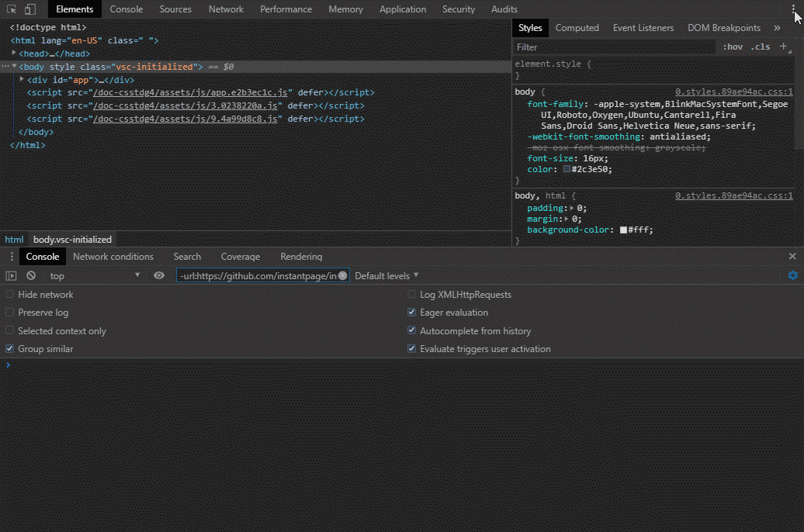Uncheck the Eager evaluation checkbox

[412, 313]
